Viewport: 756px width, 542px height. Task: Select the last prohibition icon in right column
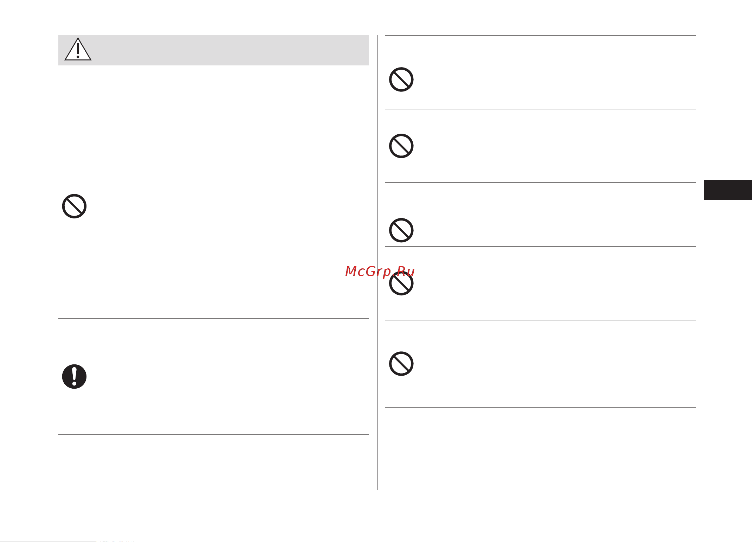[x=401, y=364]
